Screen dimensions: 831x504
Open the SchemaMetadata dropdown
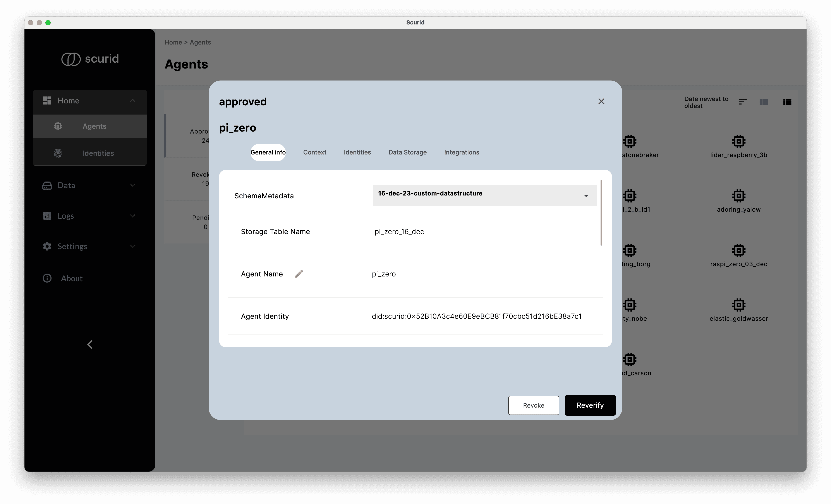pyautogui.click(x=586, y=195)
